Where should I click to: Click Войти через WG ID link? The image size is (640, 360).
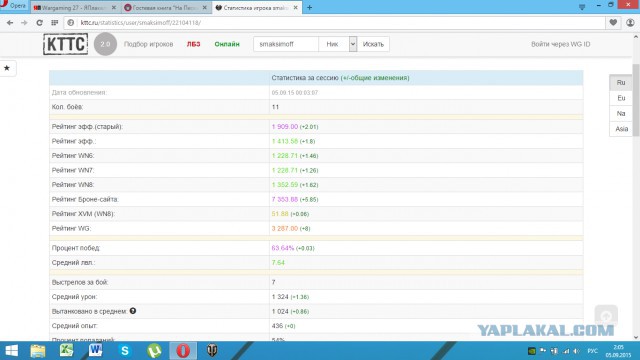click(x=560, y=44)
